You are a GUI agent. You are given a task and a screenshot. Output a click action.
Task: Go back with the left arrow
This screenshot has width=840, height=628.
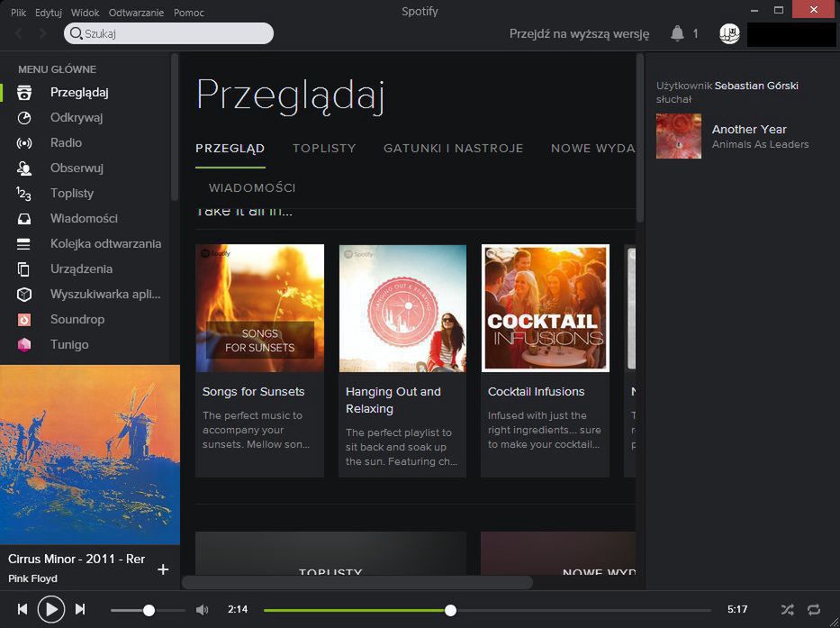pos(19,33)
